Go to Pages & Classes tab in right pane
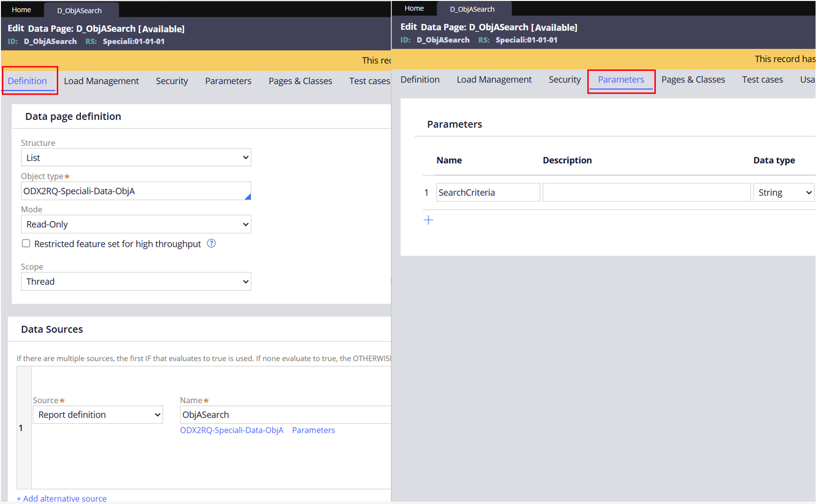Screen dimensions: 816x504 693,80
